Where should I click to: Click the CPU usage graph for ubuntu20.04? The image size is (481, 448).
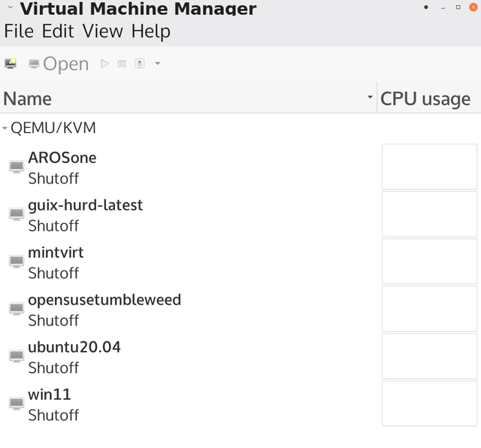click(429, 356)
